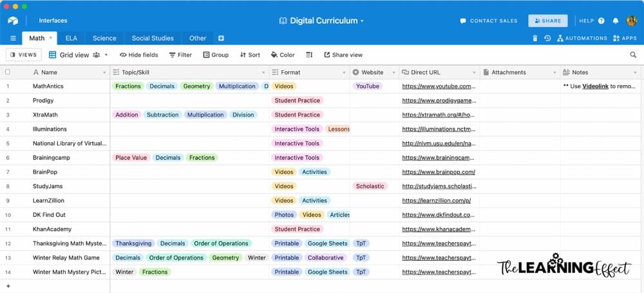Open Hide fields options
Screen dimensions: 644x293
(139, 55)
